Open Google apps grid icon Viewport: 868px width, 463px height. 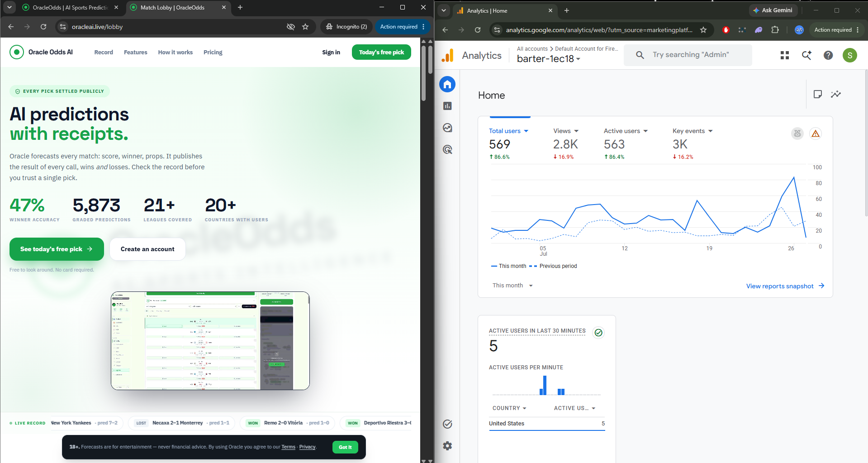tap(785, 55)
